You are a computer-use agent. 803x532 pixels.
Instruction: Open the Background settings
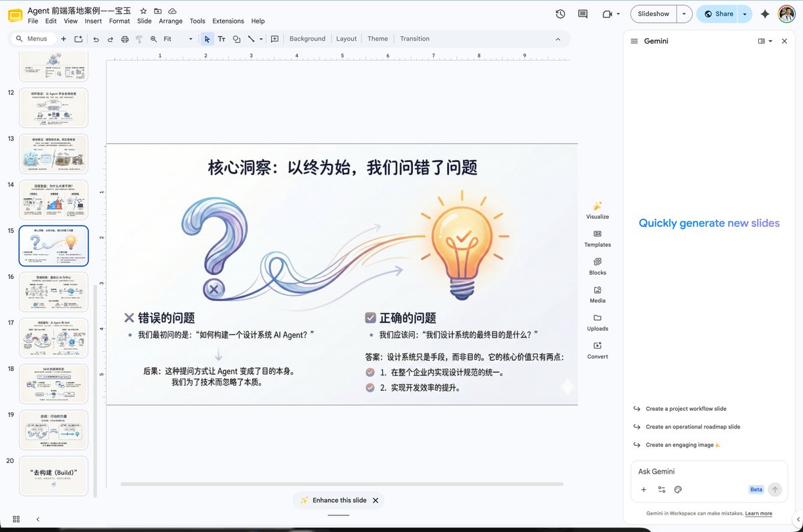click(x=307, y=39)
